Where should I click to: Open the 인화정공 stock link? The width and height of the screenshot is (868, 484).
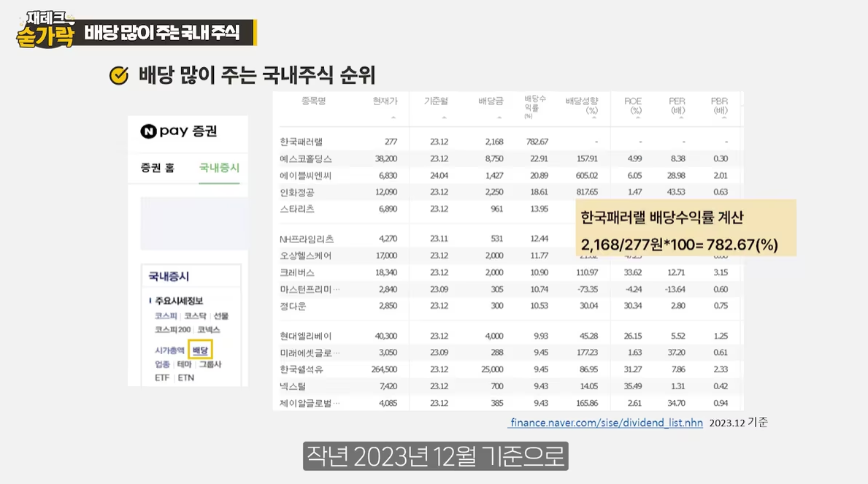pyautogui.click(x=296, y=192)
